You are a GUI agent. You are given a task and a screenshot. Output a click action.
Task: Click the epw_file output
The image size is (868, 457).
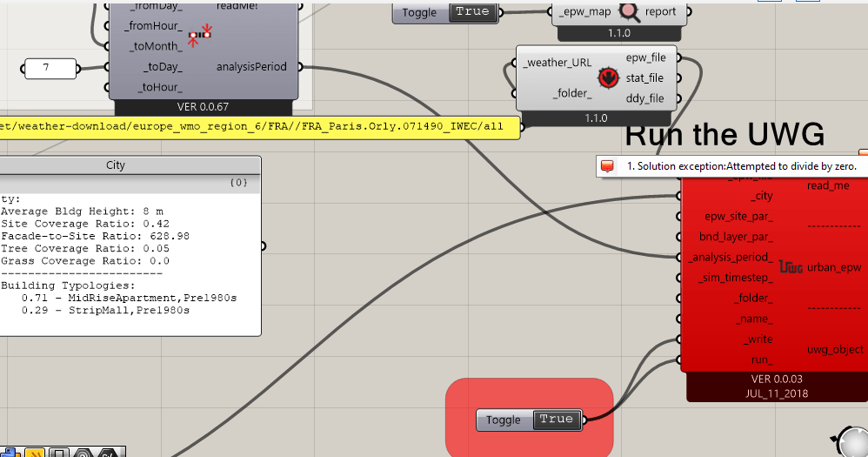pyautogui.click(x=645, y=57)
